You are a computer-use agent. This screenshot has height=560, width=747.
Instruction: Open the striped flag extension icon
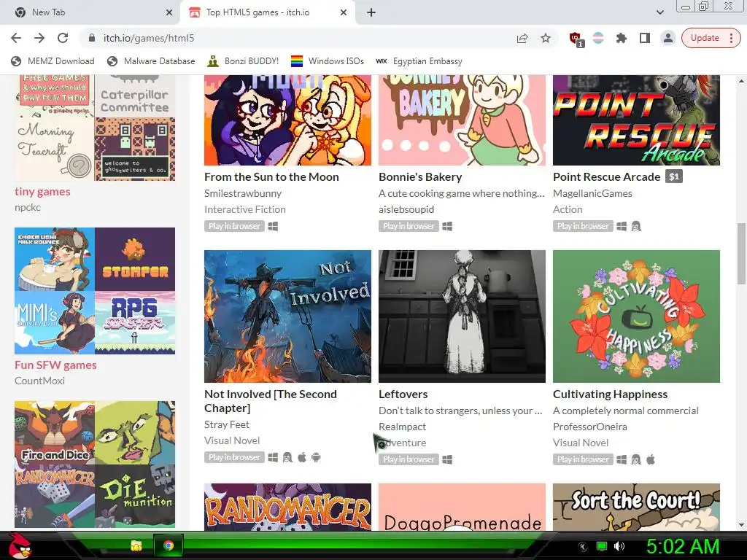[598, 38]
